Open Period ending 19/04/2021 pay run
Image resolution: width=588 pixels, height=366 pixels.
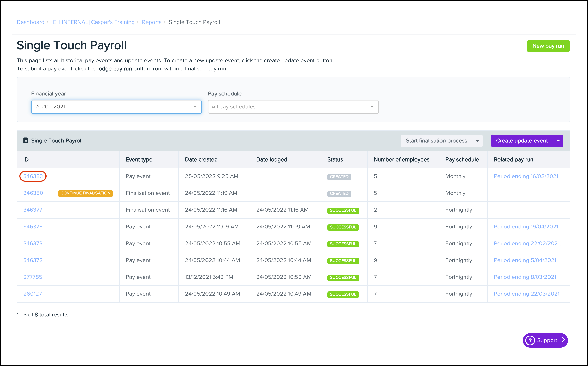[x=526, y=227]
